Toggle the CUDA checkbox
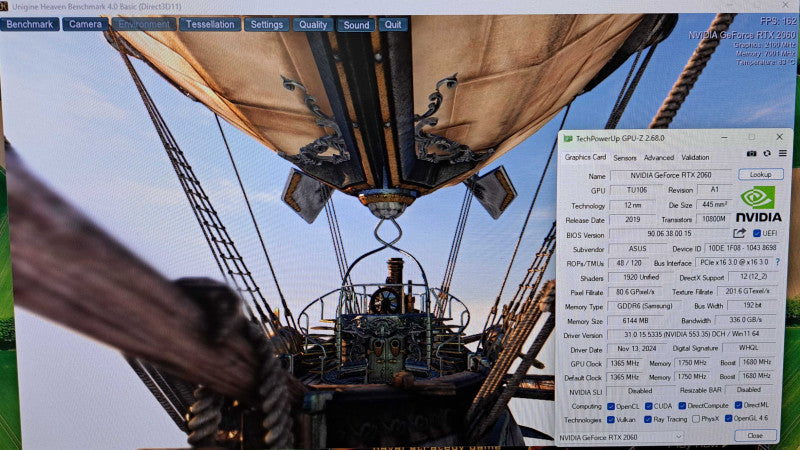This screenshot has height=450, width=800. (x=648, y=406)
